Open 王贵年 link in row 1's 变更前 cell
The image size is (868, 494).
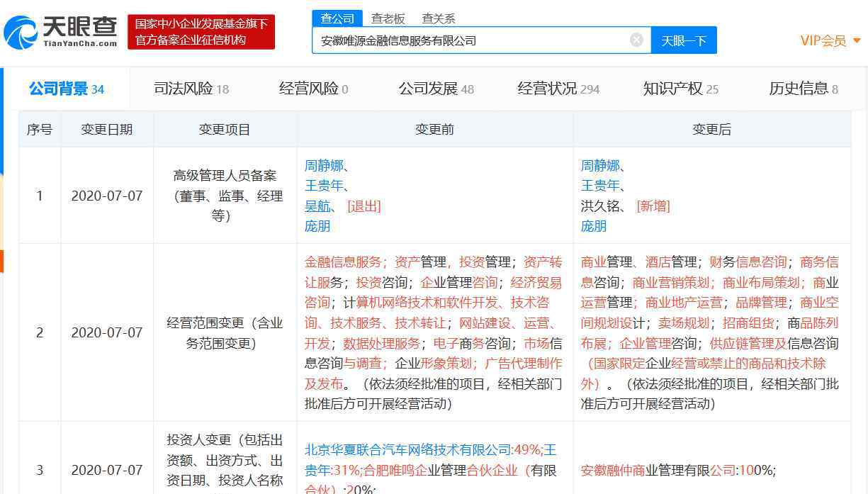click(323, 186)
